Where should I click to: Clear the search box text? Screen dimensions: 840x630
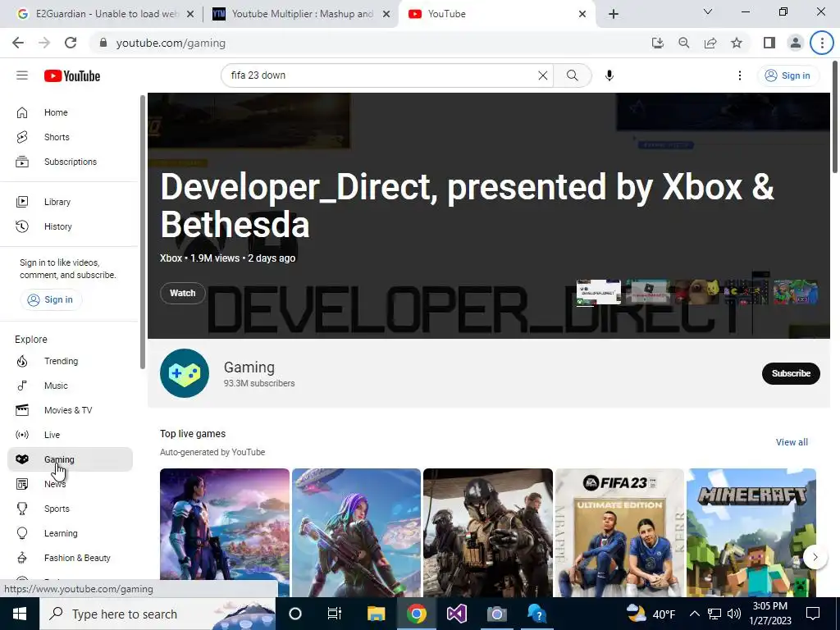click(543, 75)
